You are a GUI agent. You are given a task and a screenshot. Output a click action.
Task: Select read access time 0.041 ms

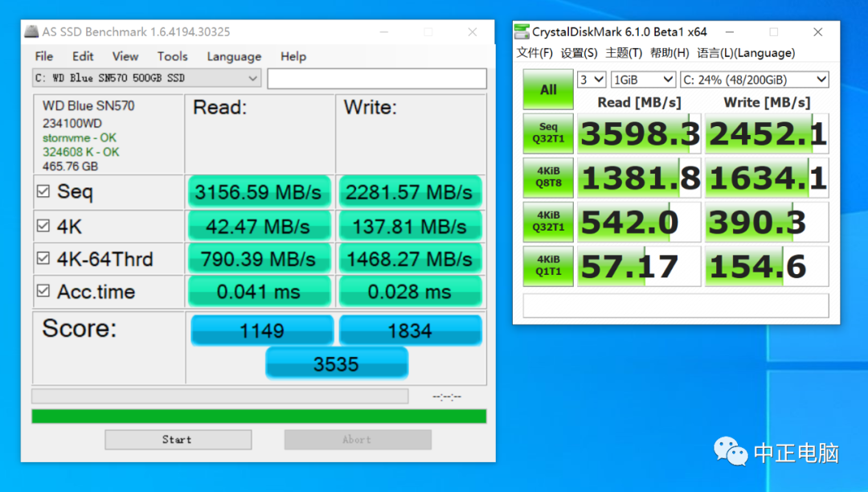[x=259, y=292]
